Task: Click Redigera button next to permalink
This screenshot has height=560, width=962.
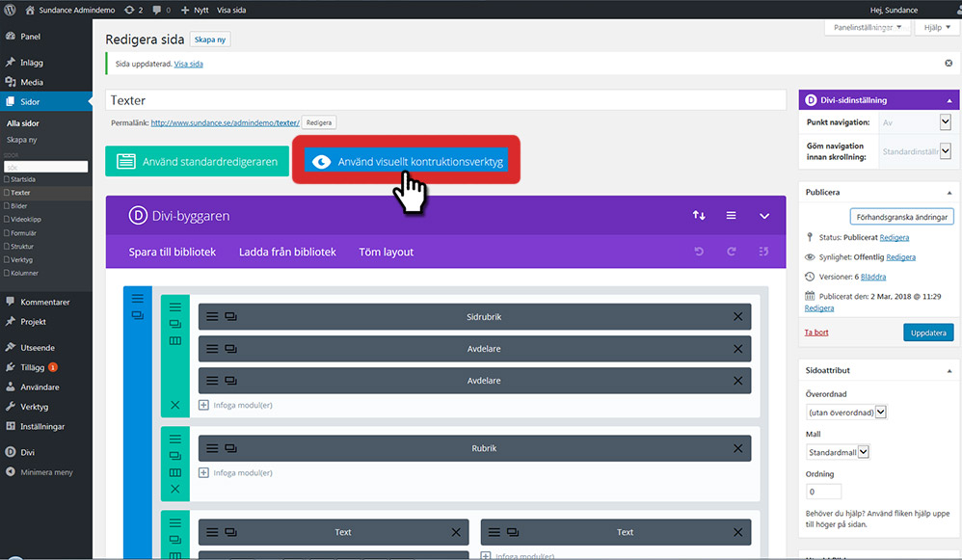Action: [318, 122]
